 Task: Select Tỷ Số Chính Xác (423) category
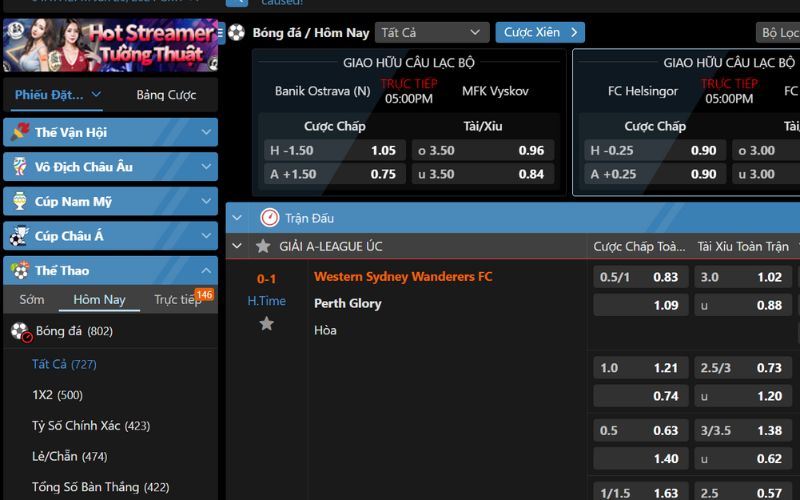[91, 426]
